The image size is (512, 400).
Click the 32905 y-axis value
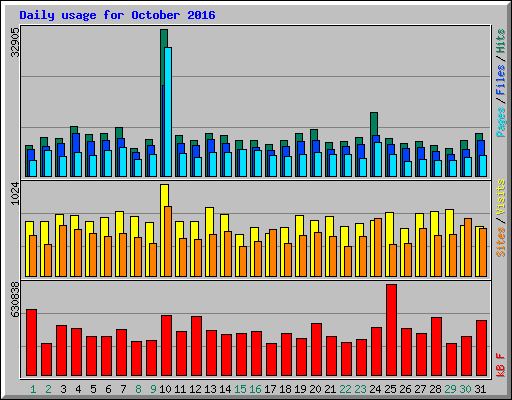pos(15,43)
